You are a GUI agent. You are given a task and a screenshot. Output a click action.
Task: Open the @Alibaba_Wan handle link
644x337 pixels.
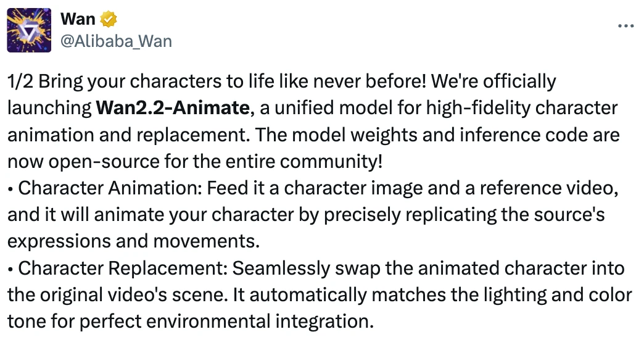coord(116,41)
